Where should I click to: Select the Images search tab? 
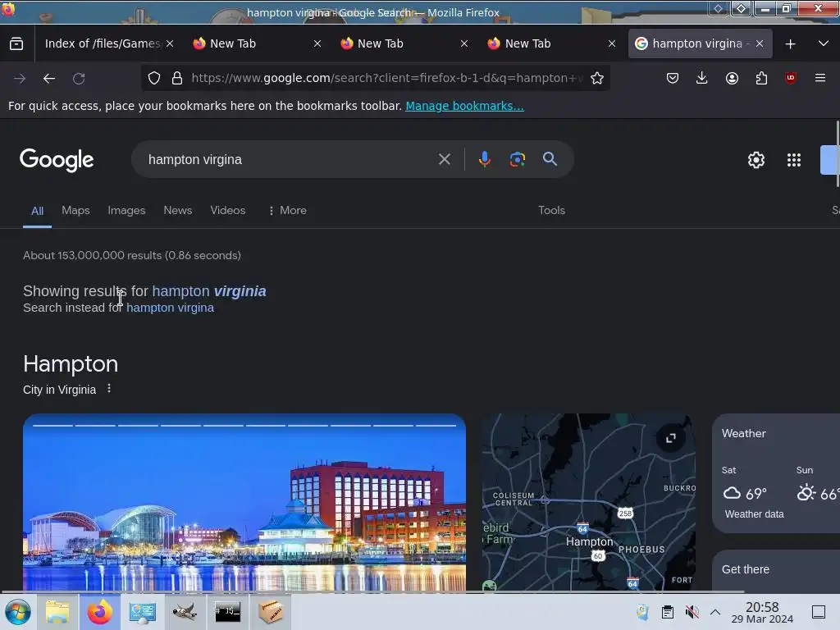(x=126, y=210)
